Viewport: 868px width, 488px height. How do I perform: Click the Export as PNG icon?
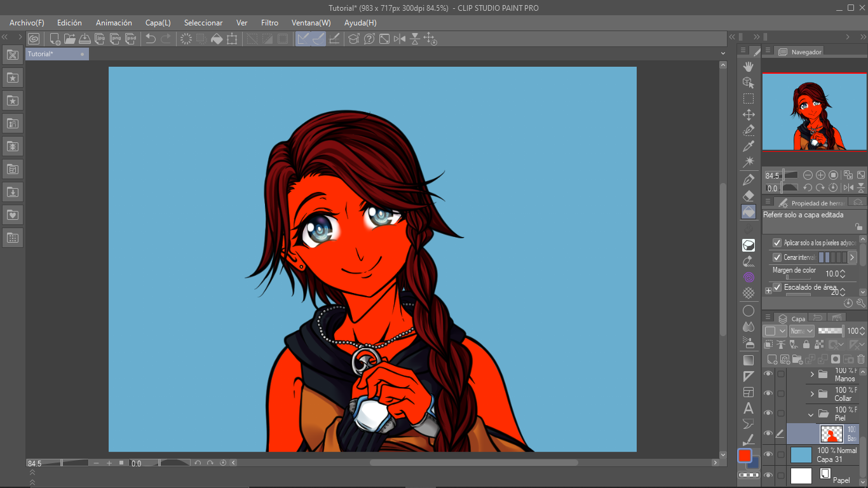tap(116, 39)
